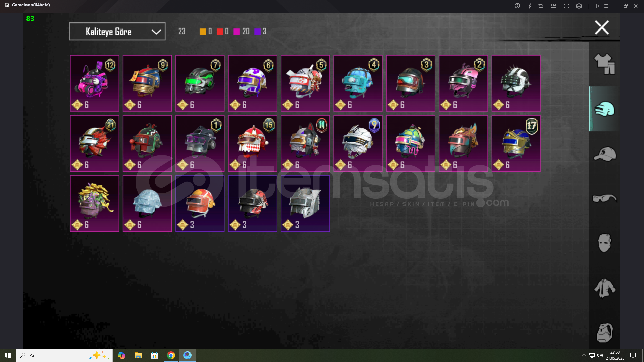Open Google Chrome from the taskbar
Viewport: 644px width, 362px height.
pyautogui.click(x=171, y=355)
